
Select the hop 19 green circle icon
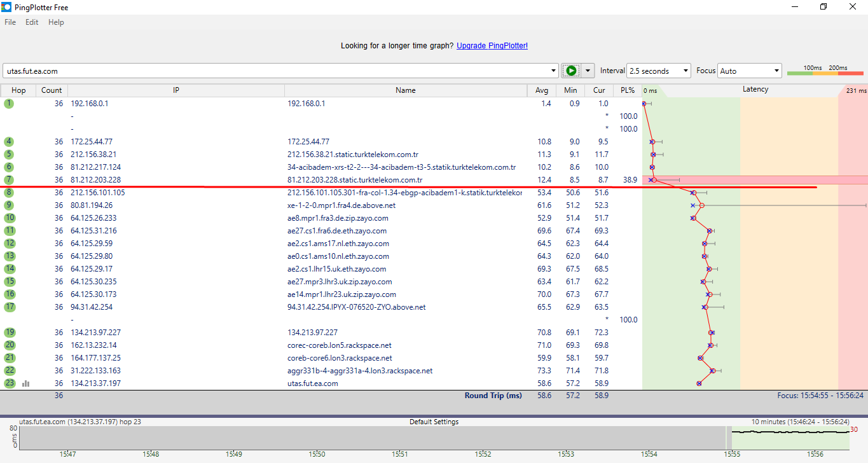coord(9,332)
